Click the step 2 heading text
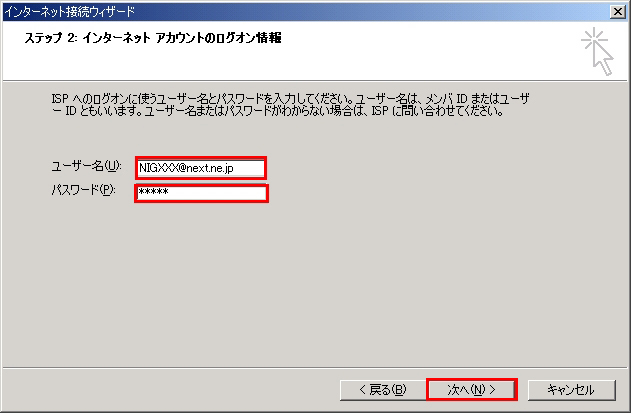The width and height of the screenshot is (631, 413). point(153,38)
